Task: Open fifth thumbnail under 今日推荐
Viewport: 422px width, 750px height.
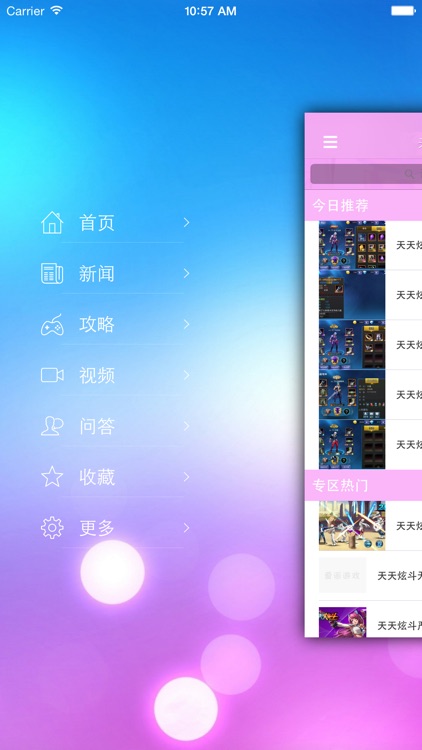Action: click(352, 444)
